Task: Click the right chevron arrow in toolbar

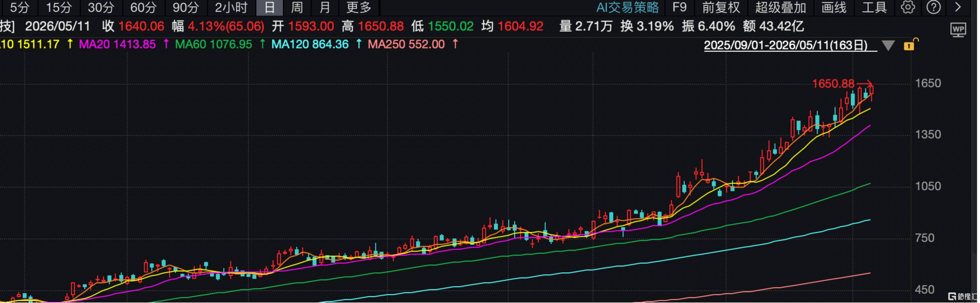Action: 958,7
